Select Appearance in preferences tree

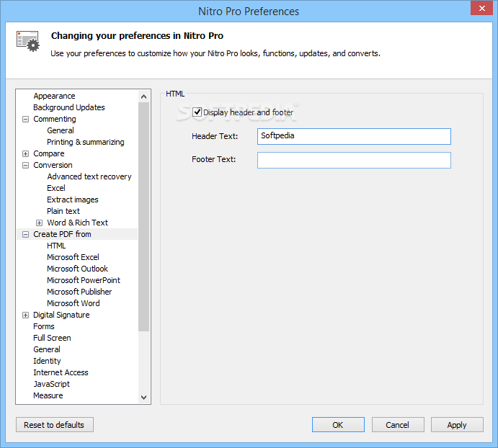click(x=54, y=96)
